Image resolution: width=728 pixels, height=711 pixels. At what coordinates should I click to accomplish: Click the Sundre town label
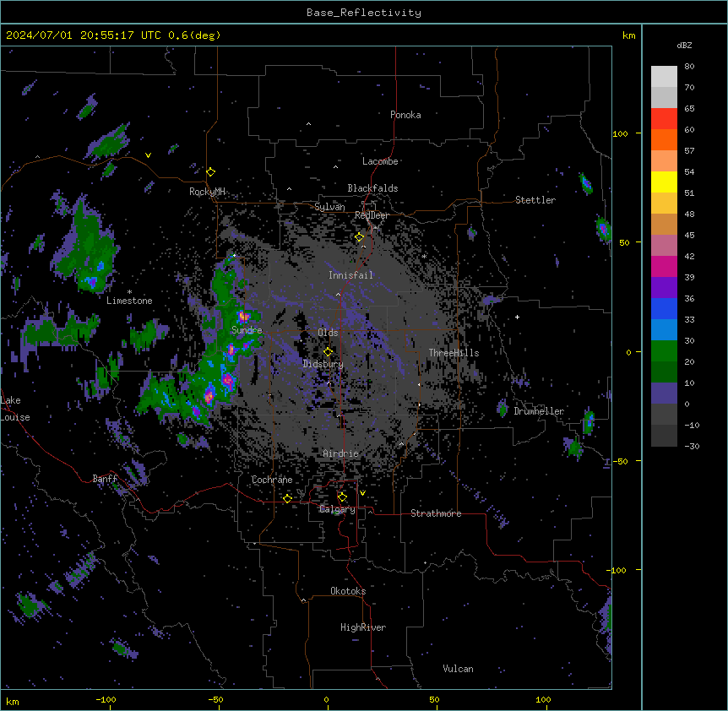click(x=247, y=330)
